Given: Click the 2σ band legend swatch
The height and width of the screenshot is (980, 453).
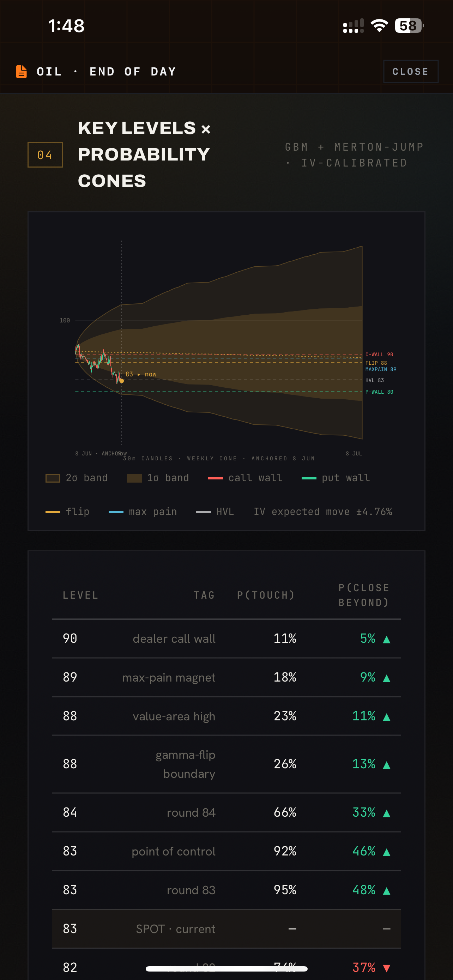Looking at the screenshot, I should (53, 478).
